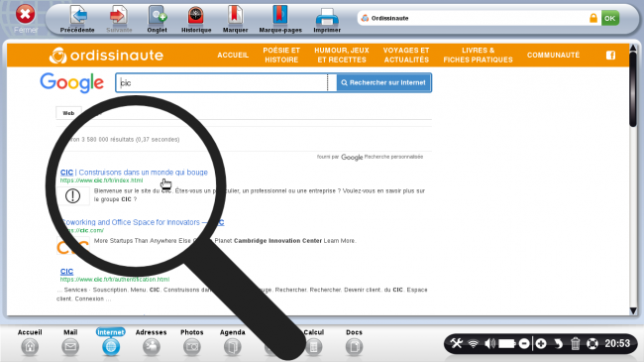Screen dimensions: 644x362
Task: Open LIVRES & FICHES PRATIQUES section
Action: (x=479, y=56)
